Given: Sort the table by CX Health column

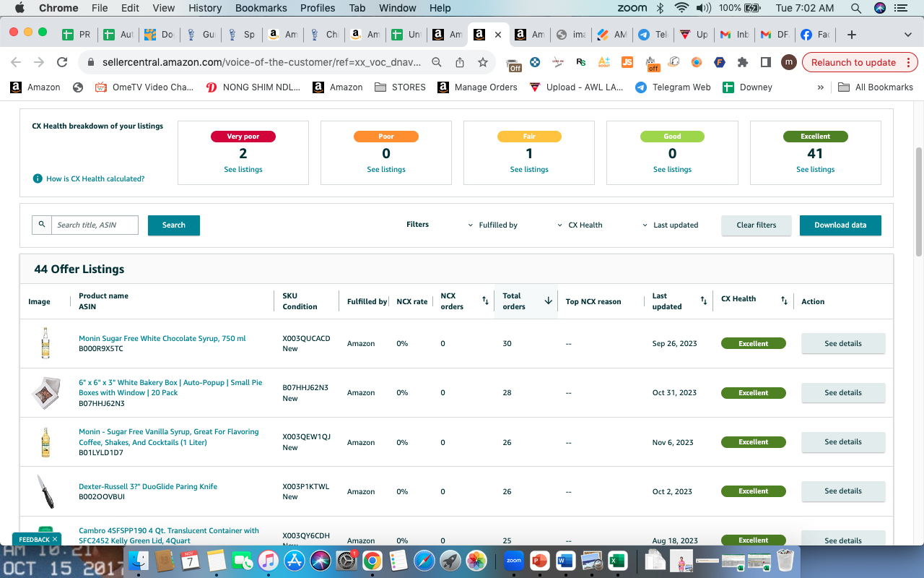Looking at the screenshot, I should [x=784, y=301].
